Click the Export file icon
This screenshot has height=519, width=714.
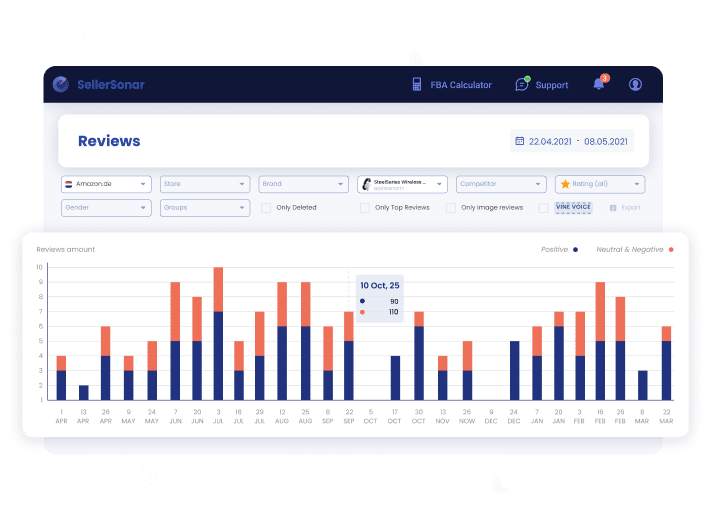613,208
